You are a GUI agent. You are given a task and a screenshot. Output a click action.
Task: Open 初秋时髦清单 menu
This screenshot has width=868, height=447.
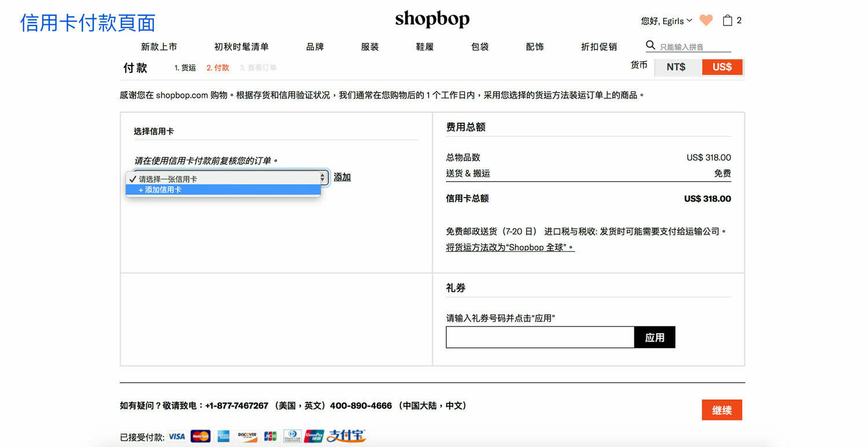coord(241,47)
